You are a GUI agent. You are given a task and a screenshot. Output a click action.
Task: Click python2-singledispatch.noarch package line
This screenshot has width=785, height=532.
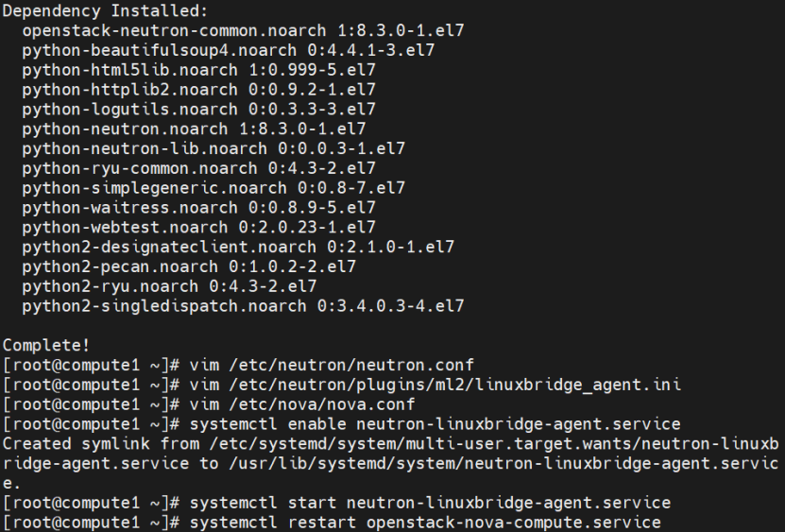[244, 305]
